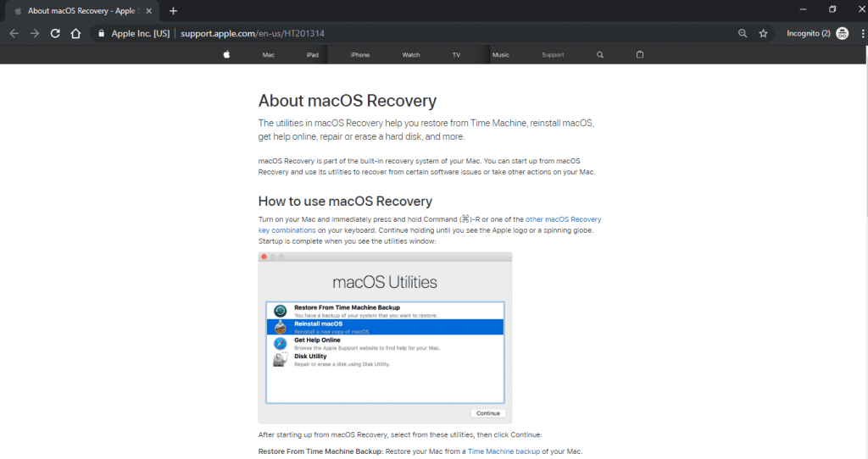Open the Incognito profile icon
868x459 pixels.
coord(842,34)
